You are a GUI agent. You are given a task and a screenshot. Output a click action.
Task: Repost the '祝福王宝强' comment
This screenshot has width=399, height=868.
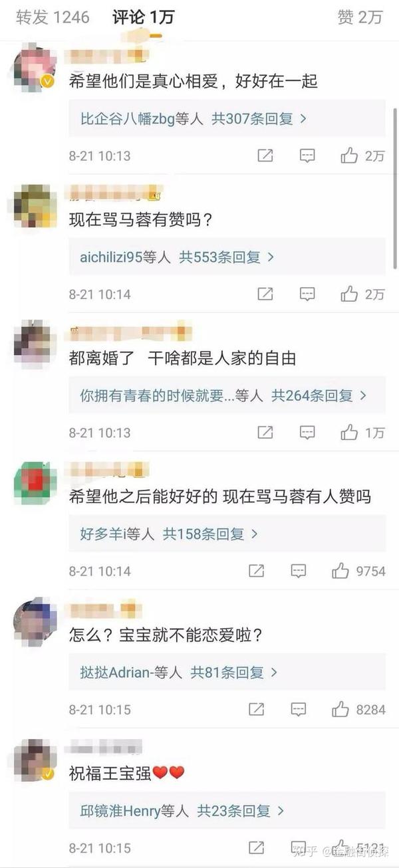pyautogui.click(x=256, y=847)
